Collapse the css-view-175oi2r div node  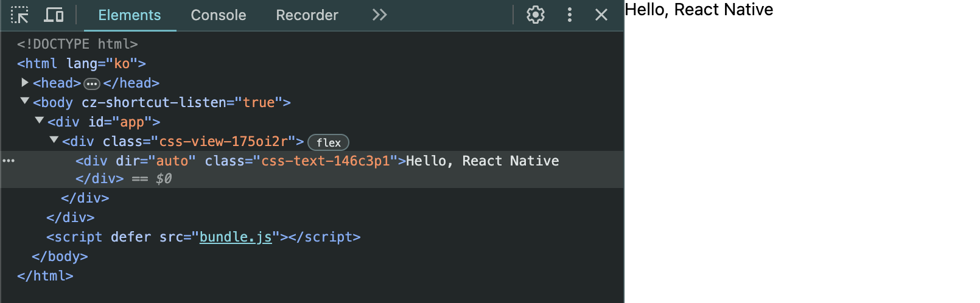point(54,140)
